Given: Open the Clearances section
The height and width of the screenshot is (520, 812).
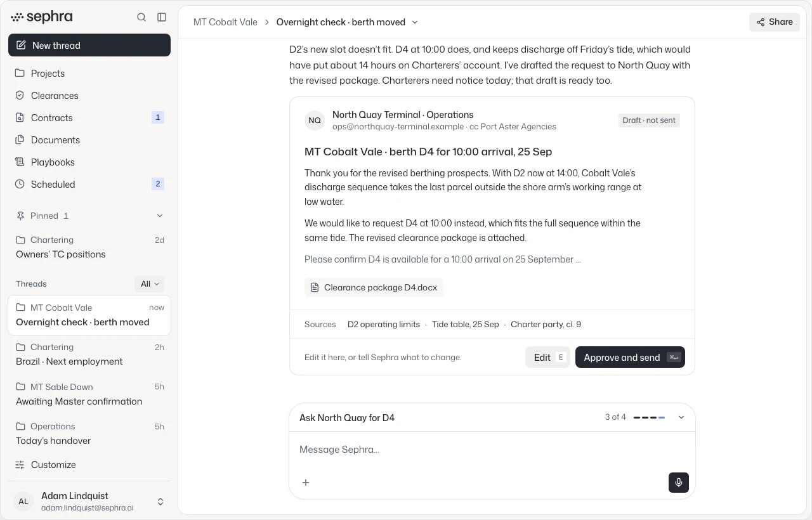Looking at the screenshot, I should [89, 96].
